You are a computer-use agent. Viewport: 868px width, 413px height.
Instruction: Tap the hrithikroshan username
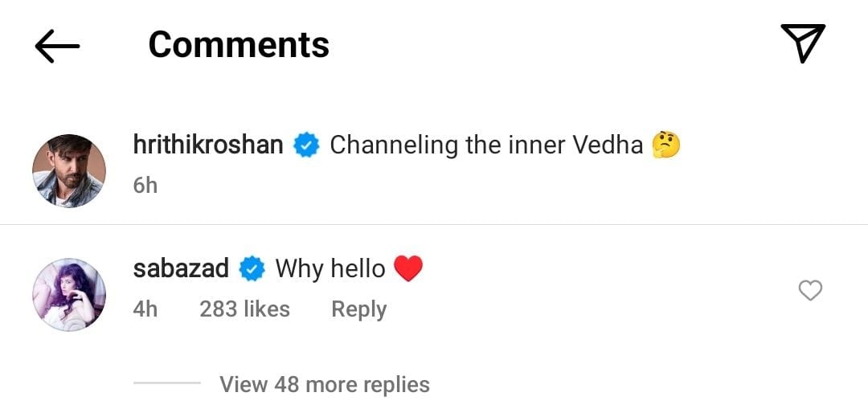[208, 145]
